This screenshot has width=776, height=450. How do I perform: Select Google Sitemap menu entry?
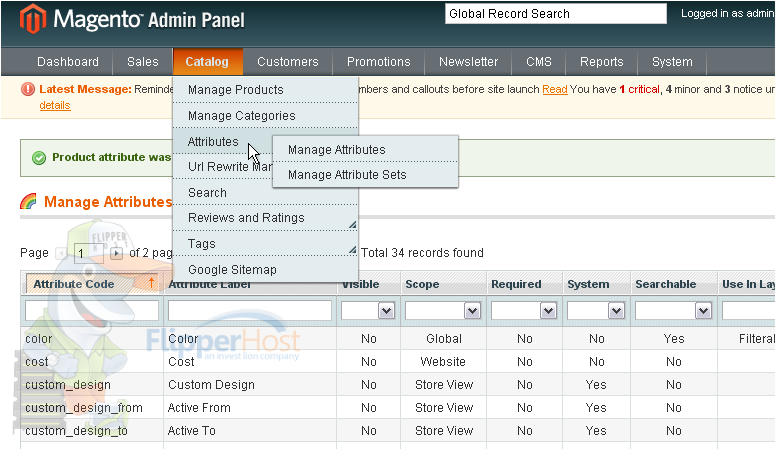(x=265, y=270)
